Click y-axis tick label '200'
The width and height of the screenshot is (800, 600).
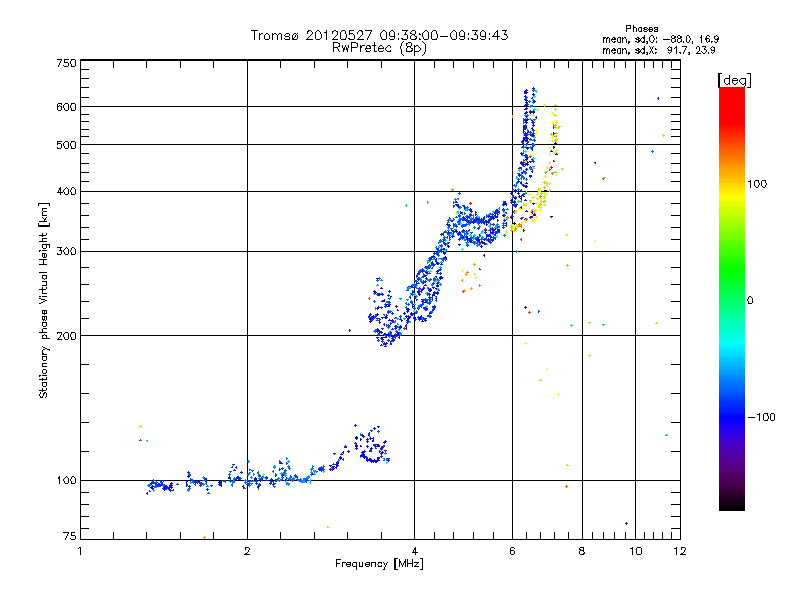(67, 336)
